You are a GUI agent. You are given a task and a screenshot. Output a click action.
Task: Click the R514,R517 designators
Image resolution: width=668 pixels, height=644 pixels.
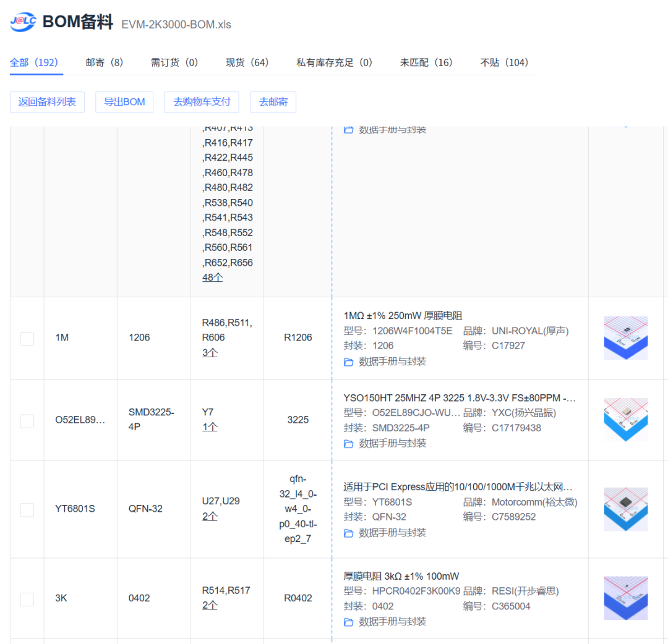(x=226, y=591)
